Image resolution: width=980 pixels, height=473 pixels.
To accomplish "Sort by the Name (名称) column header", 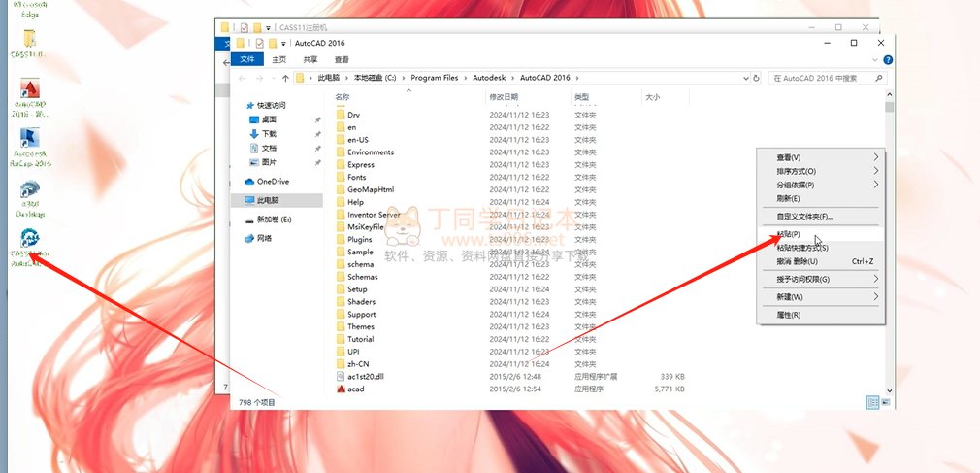I will point(342,97).
